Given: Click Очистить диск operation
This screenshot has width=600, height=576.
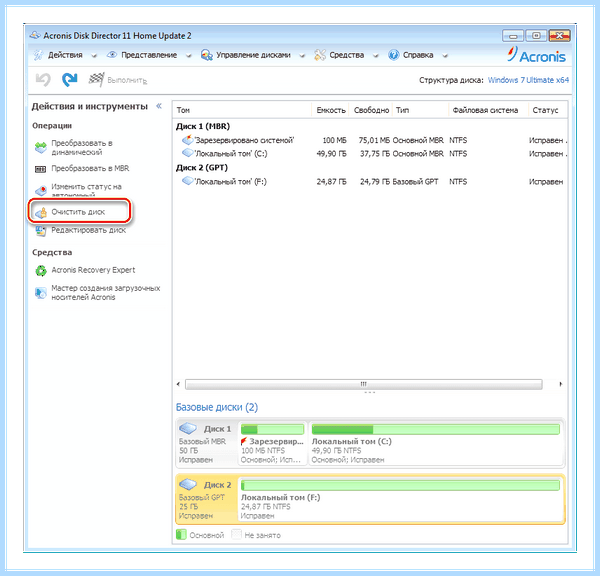Looking at the screenshot, I should 78,212.
